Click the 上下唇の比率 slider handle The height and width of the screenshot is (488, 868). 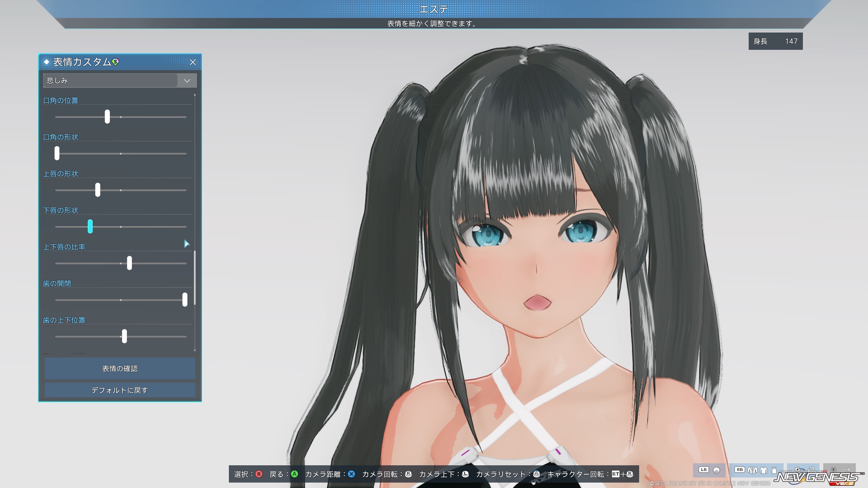click(129, 263)
